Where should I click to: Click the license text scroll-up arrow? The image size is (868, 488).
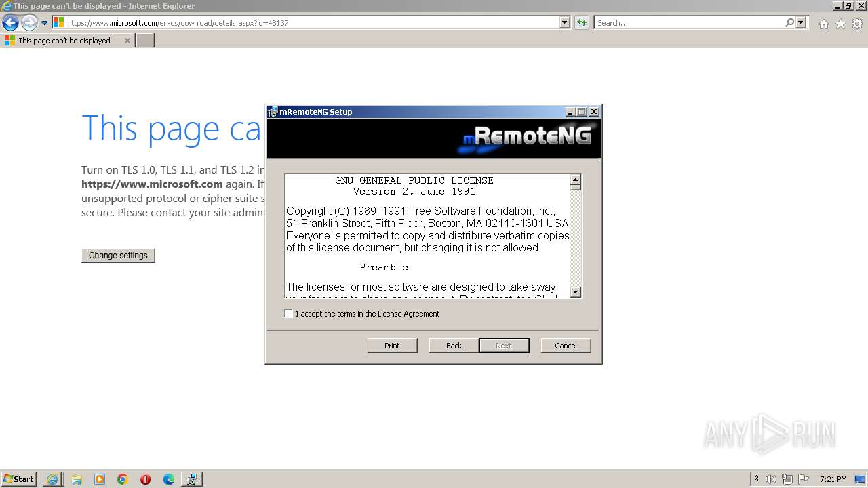point(576,180)
